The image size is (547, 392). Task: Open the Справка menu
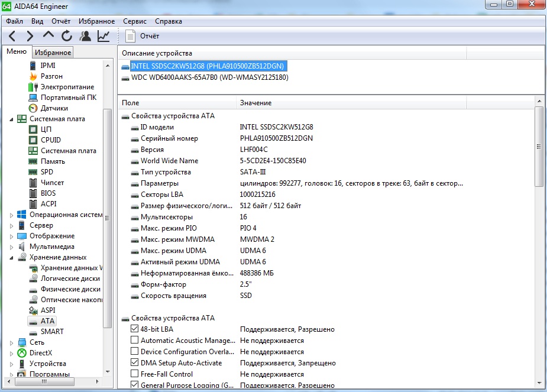(x=169, y=21)
